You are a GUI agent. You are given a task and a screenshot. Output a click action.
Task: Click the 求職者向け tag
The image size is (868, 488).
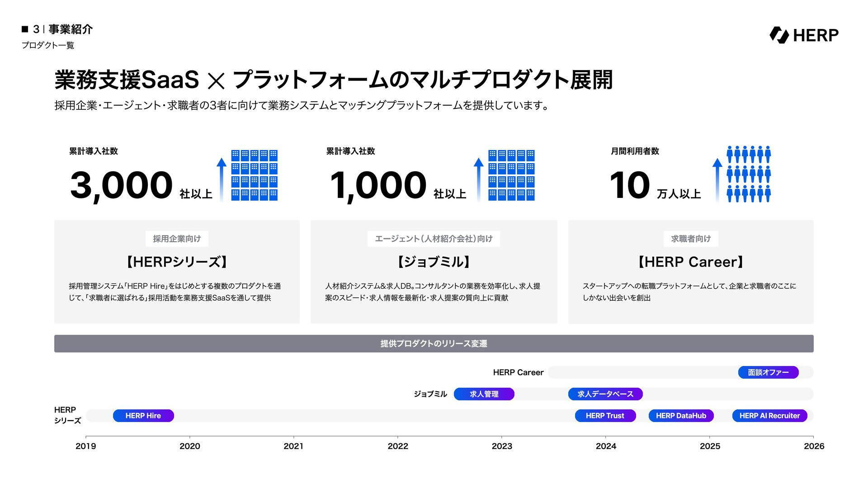tap(691, 239)
